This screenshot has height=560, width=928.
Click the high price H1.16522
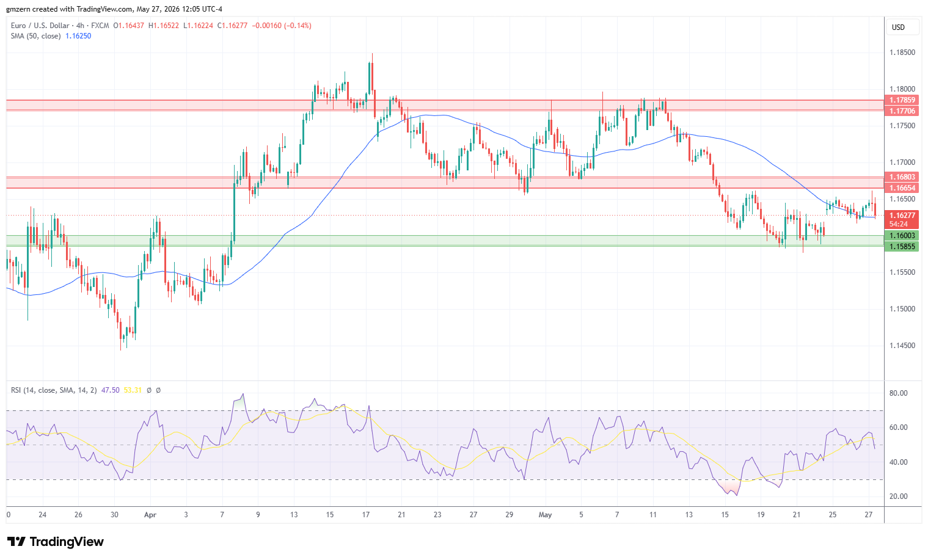pyautogui.click(x=164, y=26)
